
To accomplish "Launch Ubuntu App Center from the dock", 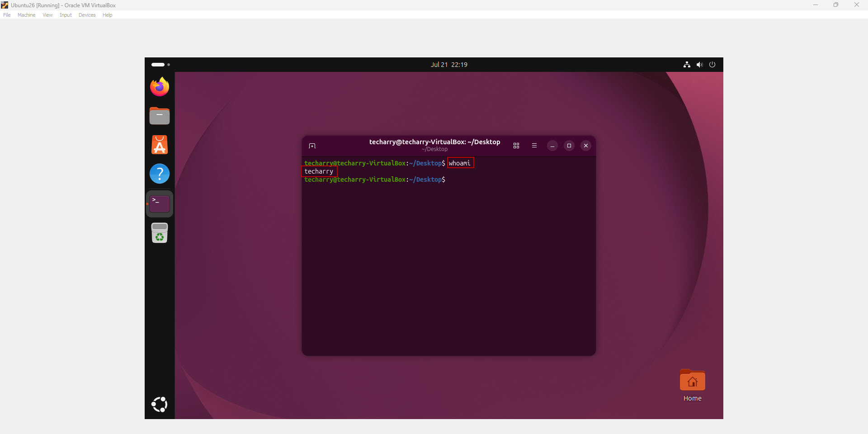I will click(160, 145).
